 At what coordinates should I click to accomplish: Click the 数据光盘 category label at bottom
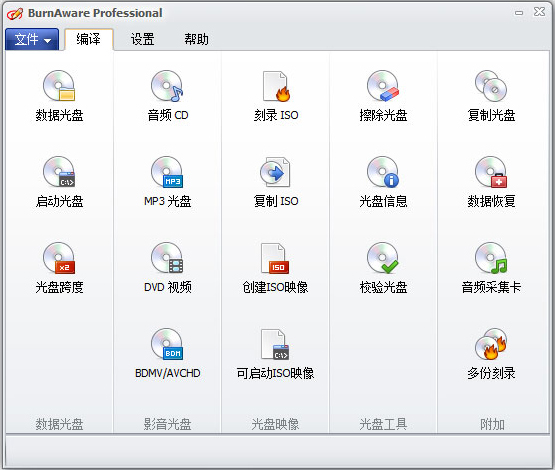pyautogui.click(x=59, y=424)
